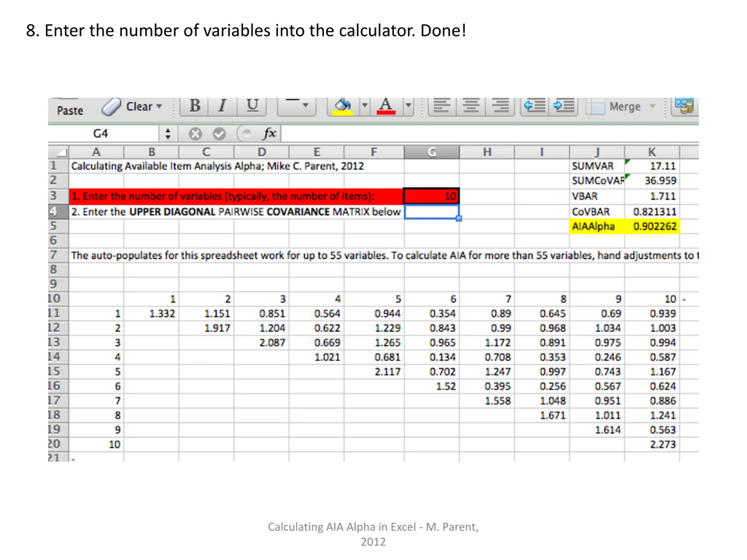Click the cell with value 1.917
Screen dimensions: 747x560
tap(206, 328)
